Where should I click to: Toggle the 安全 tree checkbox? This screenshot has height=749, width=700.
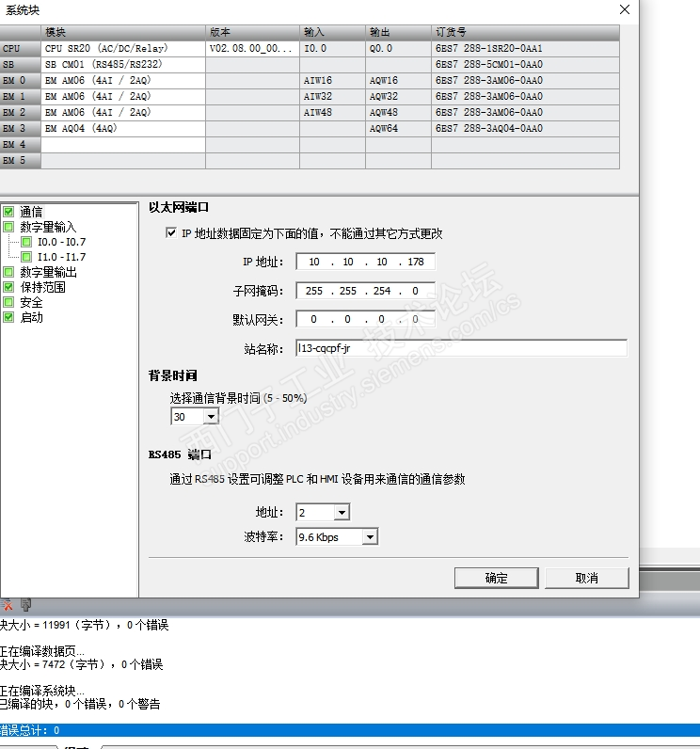tap(8, 302)
